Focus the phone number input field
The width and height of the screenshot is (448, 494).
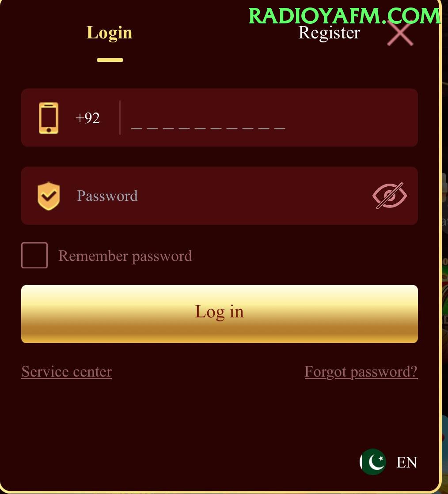pos(270,117)
